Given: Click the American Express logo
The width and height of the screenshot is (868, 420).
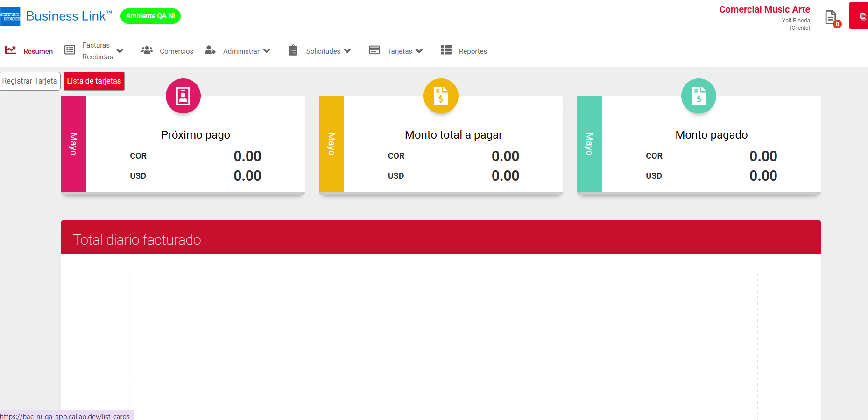Looking at the screenshot, I should pyautogui.click(x=10, y=16).
